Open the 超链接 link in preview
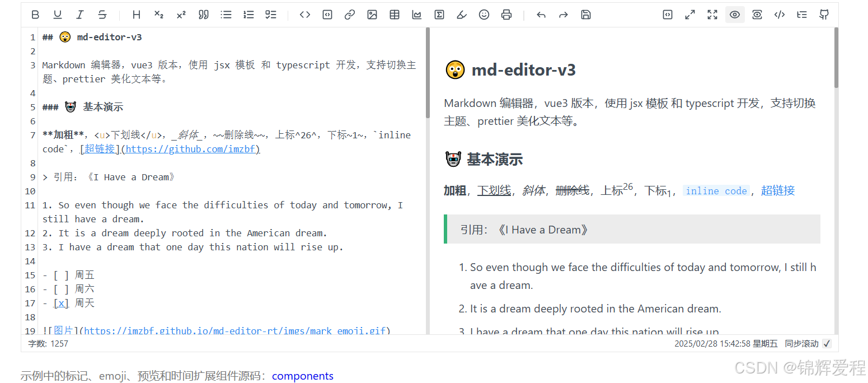The height and width of the screenshot is (383, 868). [x=778, y=191]
